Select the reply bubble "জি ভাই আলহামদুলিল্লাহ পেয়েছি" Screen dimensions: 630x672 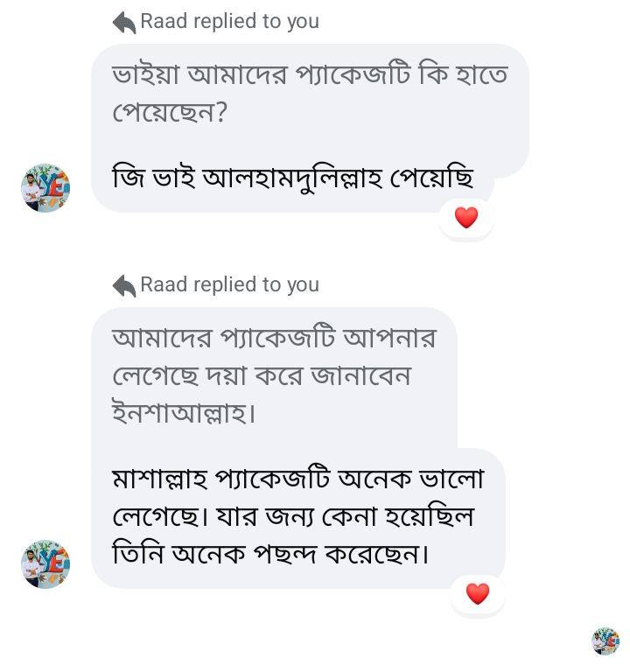coord(292,179)
